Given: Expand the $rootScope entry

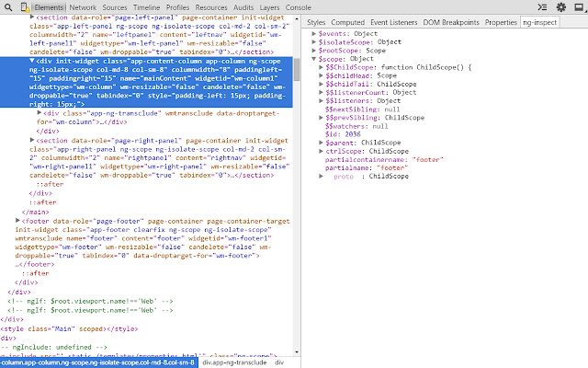Looking at the screenshot, I should point(314,51).
